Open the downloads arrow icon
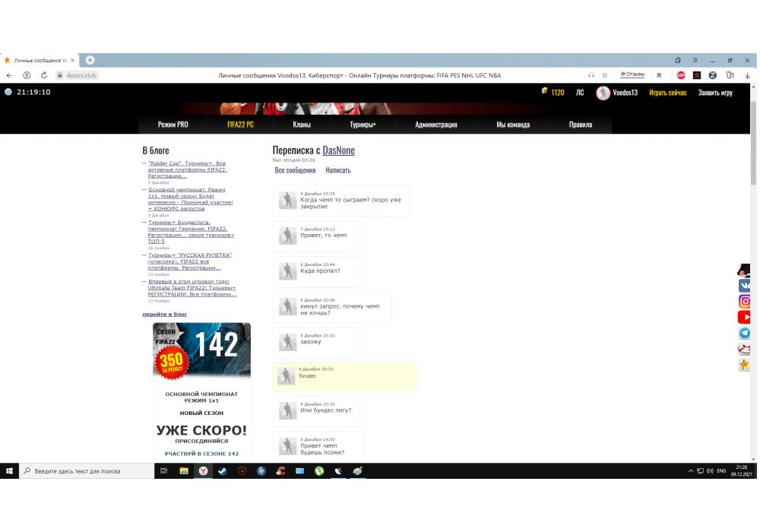The image size is (760, 532). pos(747,75)
